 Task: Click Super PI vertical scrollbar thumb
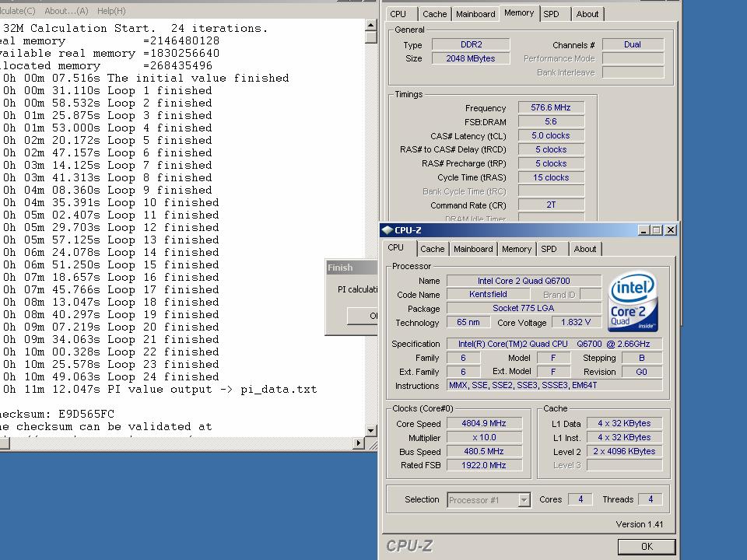tap(371, 37)
